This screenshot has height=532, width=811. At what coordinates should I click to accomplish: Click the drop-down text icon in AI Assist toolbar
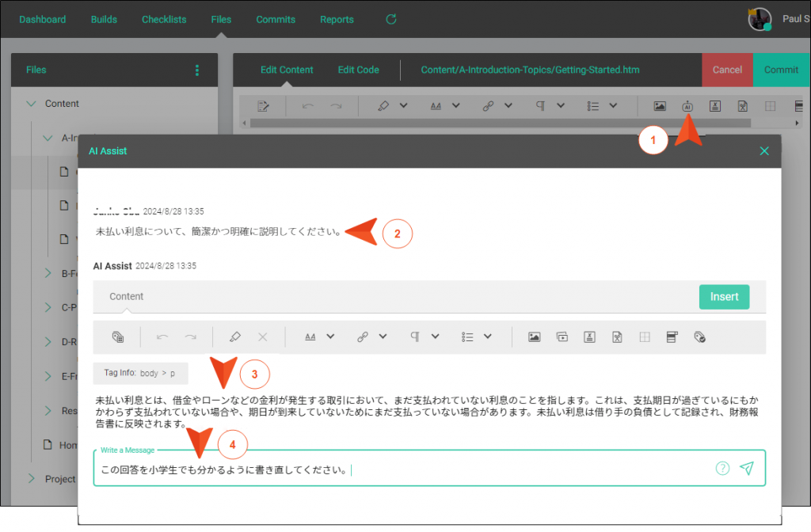pyautogui.click(x=672, y=337)
